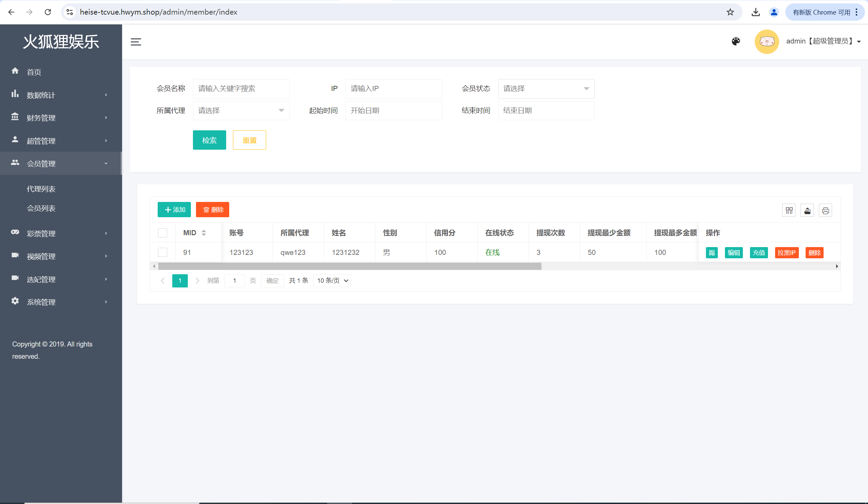Click the download/export icon
Image resolution: width=868 pixels, height=504 pixels.
click(807, 210)
